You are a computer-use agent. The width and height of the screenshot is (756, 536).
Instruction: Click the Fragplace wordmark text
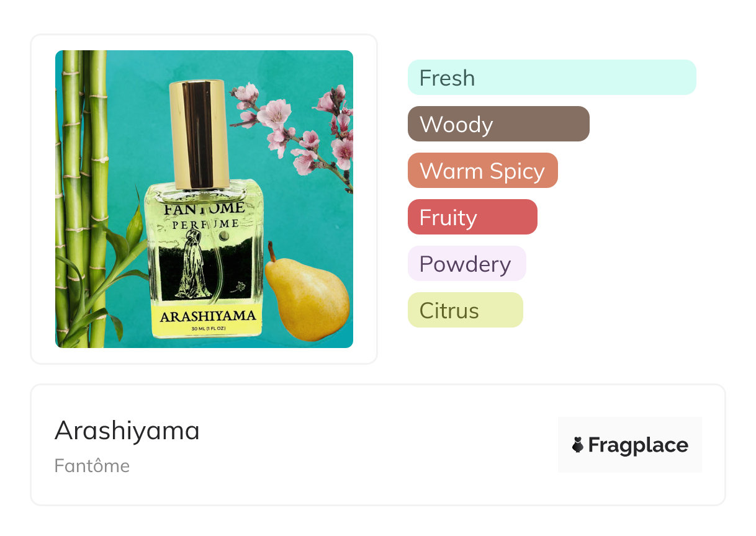pyautogui.click(x=638, y=445)
